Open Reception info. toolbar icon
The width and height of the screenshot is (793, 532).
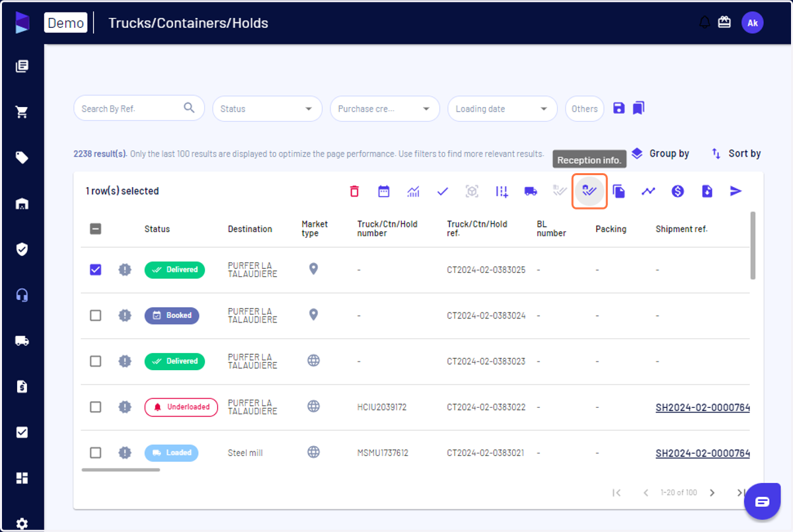[x=589, y=191]
